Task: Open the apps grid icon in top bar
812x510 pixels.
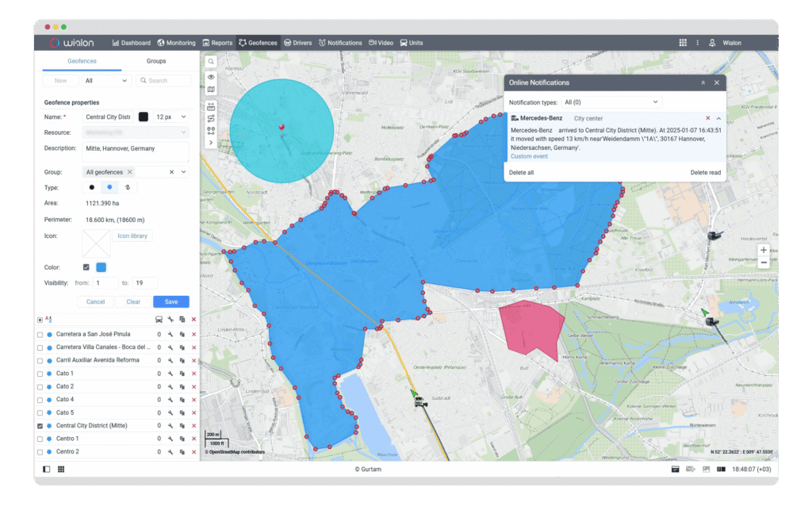Action: pyautogui.click(x=683, y=43)
